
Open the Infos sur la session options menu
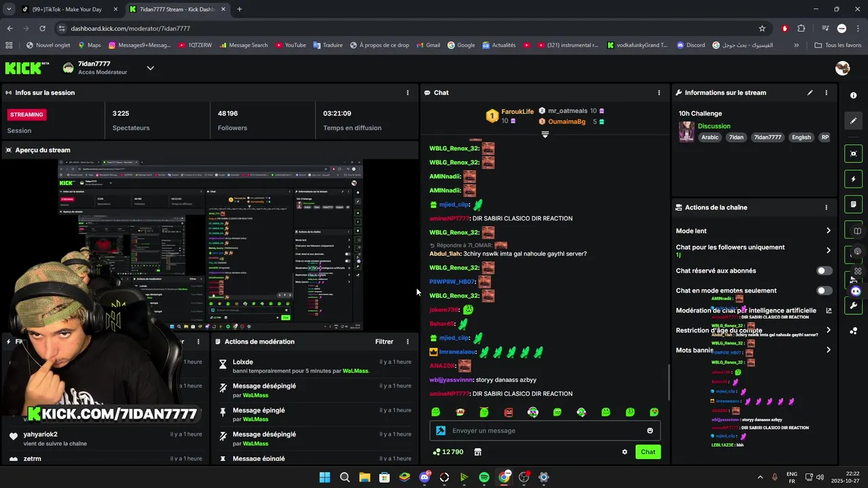click(x=408, y=93)
